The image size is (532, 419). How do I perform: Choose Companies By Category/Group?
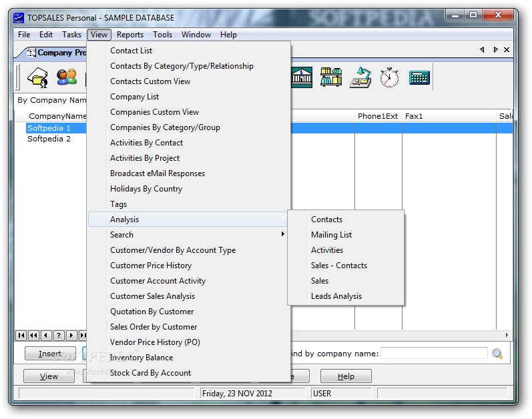[189, 127]
